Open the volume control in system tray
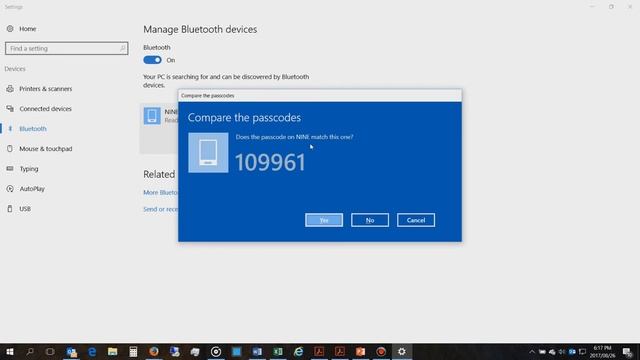The image size is (640, 360). click(562, 352)
